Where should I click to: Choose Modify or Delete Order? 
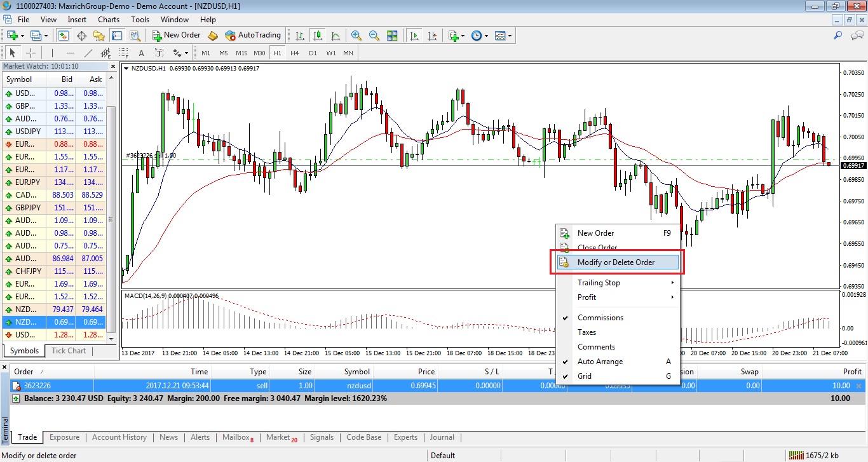[x=618, y=262]
